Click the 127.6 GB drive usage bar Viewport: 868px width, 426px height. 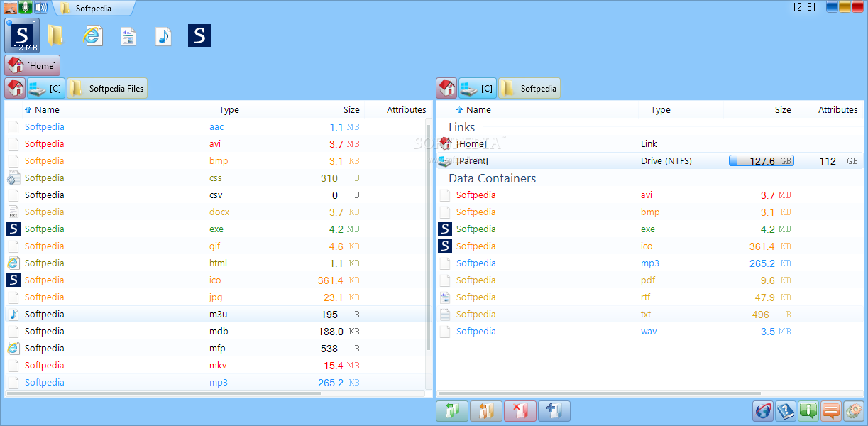[x=762, y=161]
